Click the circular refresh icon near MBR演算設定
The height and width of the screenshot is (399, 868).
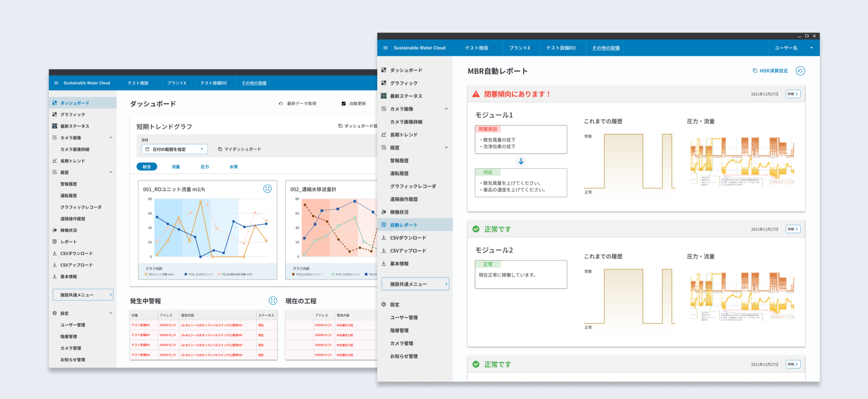tap(800, 71)
